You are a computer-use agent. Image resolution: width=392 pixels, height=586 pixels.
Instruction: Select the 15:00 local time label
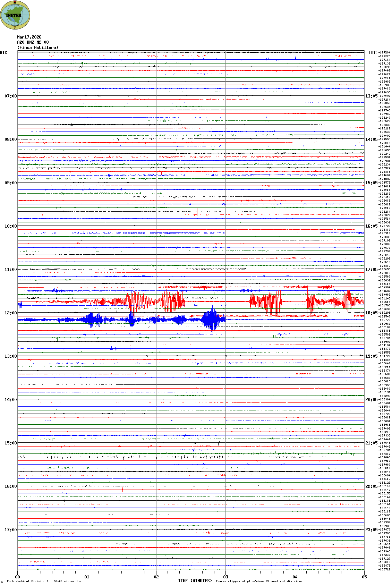[x=10, y=443]
